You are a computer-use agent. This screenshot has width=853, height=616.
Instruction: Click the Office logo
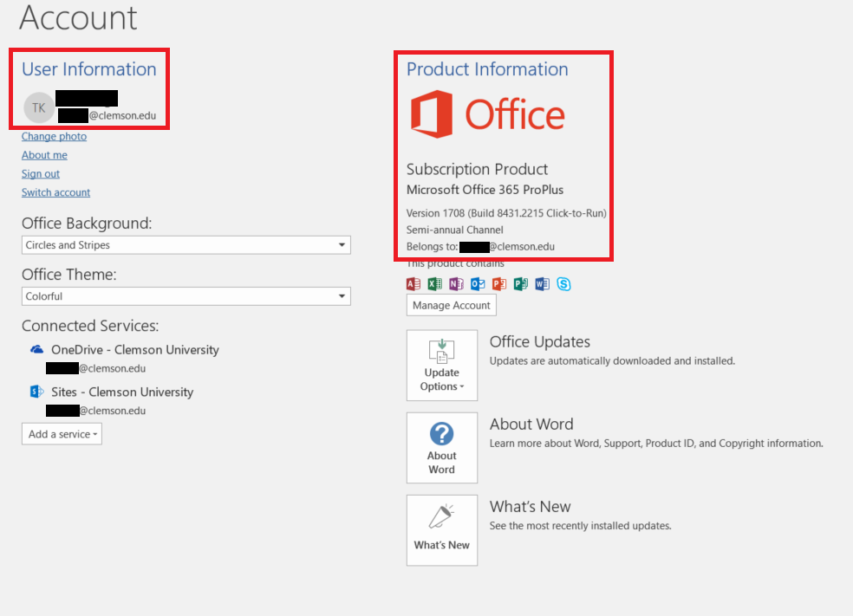click(x=487, y=114)
